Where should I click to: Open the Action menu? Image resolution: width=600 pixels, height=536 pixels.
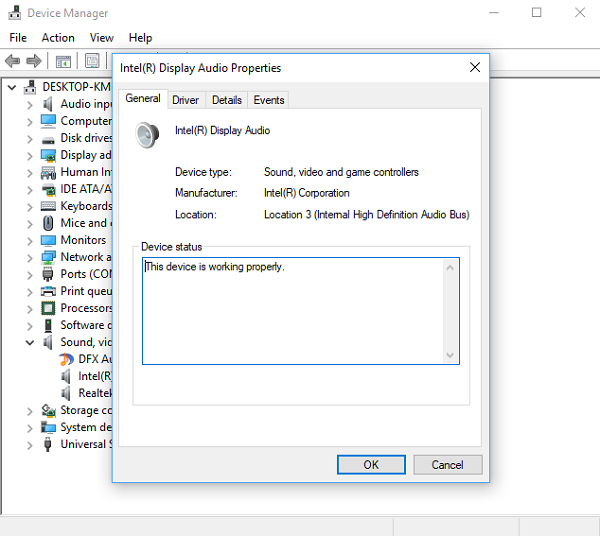point(58,38)
